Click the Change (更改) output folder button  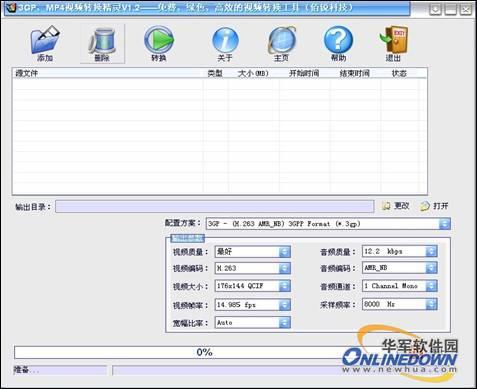tap(396, 206)
